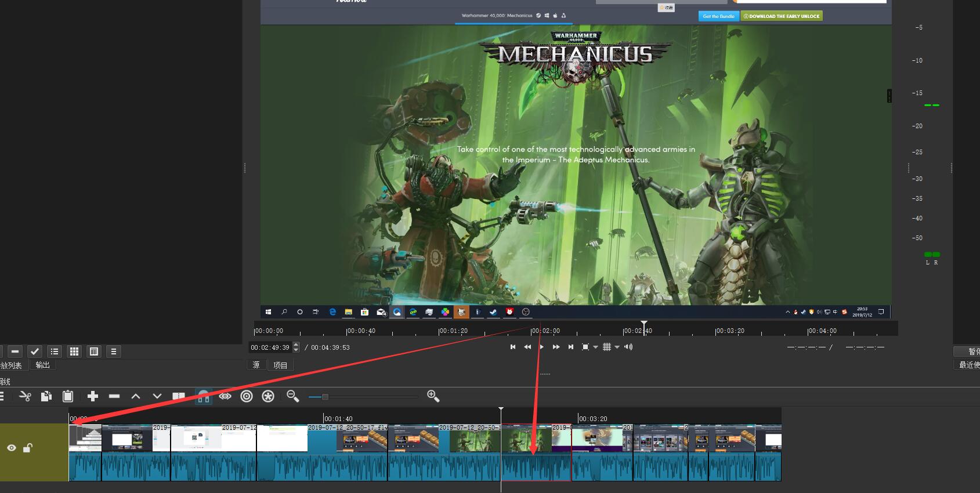
Task: Switch to the 输出 tab
Action: click(42, 365)
